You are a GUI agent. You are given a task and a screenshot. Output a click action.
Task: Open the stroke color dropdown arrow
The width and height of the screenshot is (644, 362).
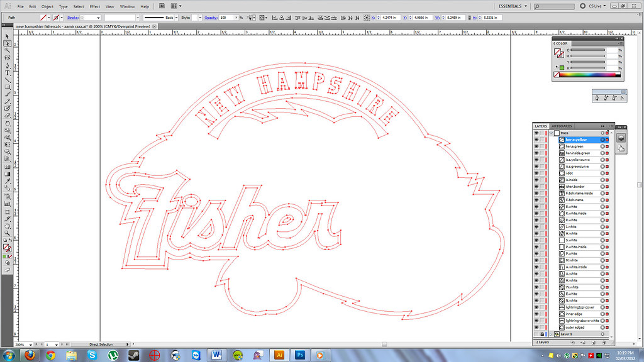(62, 18)
